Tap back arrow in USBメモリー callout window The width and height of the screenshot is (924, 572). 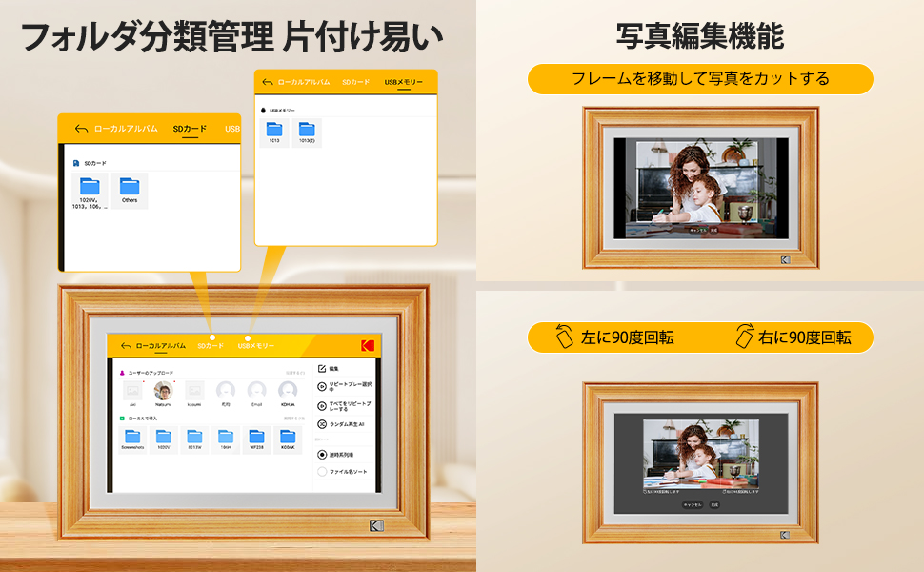pos(268,82)
